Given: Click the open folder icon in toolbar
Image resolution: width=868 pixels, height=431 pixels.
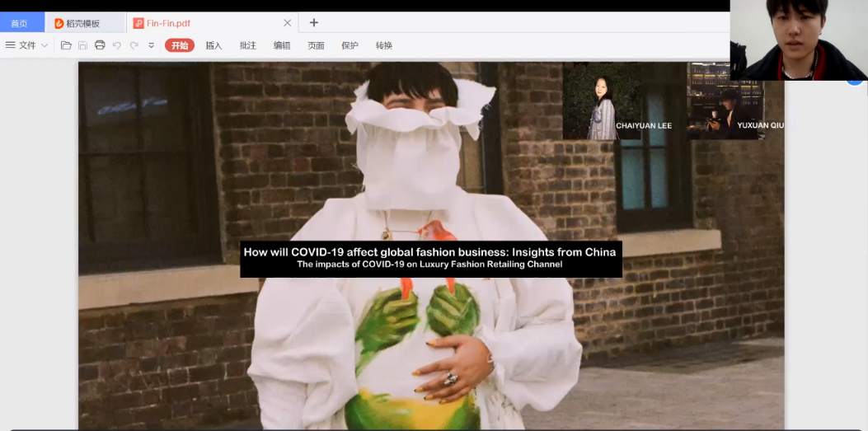Looking at the screenshot, I should point(66,45).
